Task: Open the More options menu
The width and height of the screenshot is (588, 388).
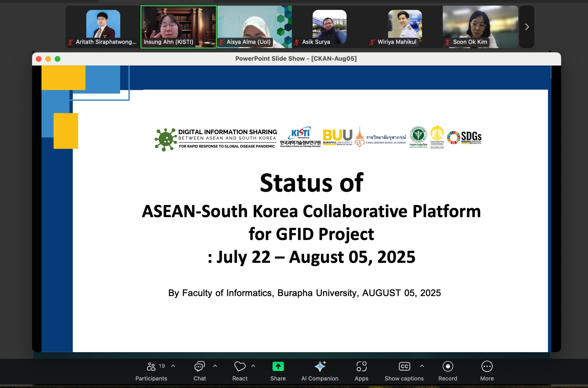Action: (487, 371)
